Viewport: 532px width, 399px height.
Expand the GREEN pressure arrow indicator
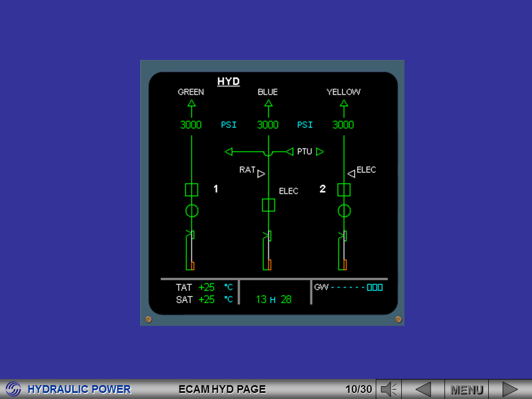191,103
